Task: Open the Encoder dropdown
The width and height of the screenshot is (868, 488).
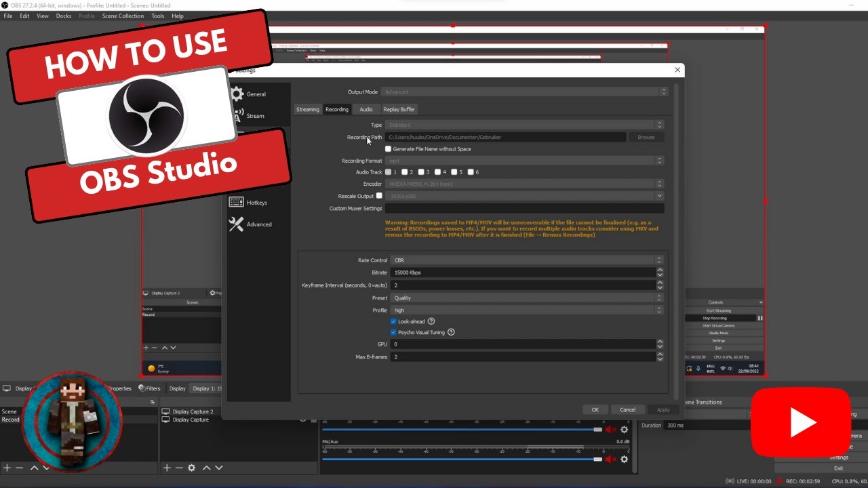Action: [524, 184]
